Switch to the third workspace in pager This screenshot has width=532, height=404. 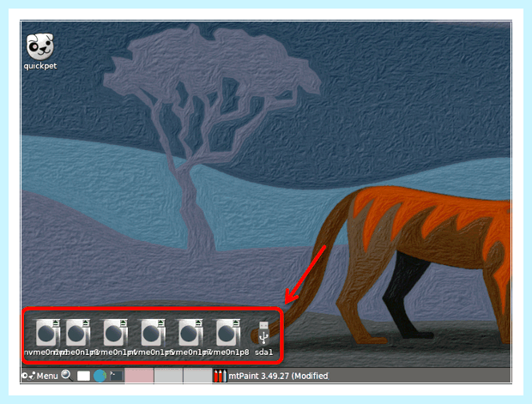click(198, 376)
